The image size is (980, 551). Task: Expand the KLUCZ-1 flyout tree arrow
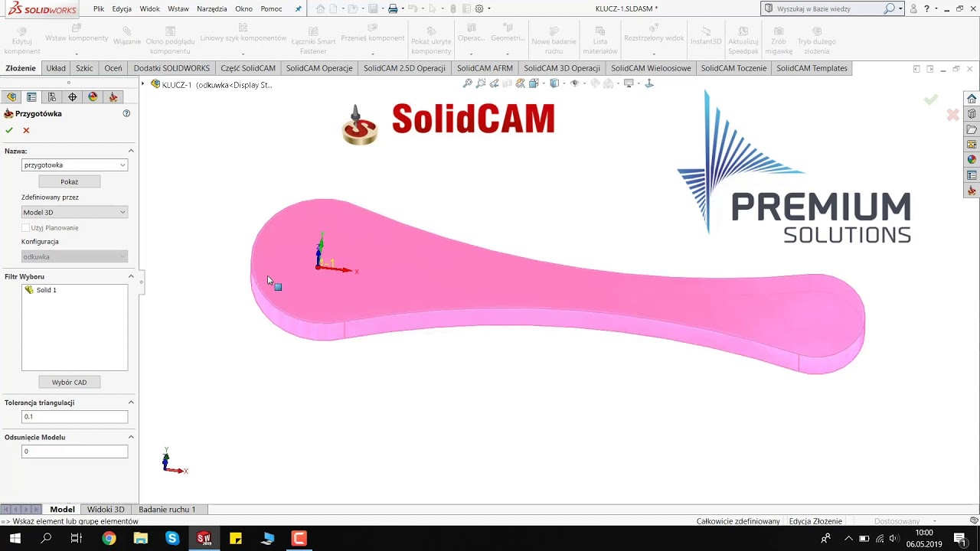click(143, 84)
